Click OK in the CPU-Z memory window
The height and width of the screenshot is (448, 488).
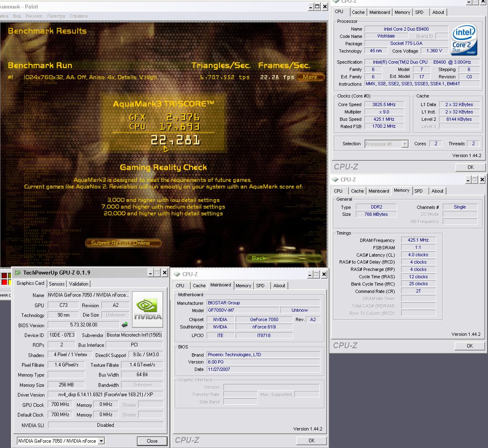click(x=470, y=346)
